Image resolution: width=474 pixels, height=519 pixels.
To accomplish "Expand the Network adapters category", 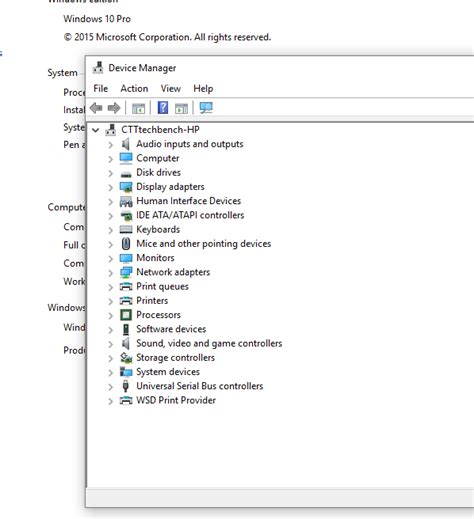I will pos(110,273).
